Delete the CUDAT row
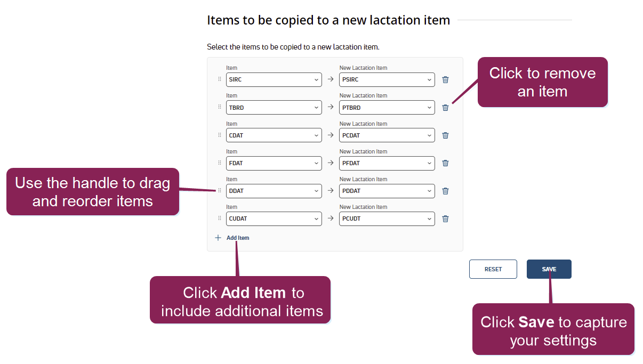Viewport: 643px width, 364px height. coord(445,219)
